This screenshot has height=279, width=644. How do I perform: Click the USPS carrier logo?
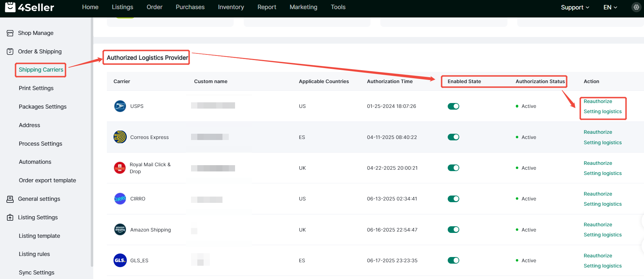[x=120, y=106]
